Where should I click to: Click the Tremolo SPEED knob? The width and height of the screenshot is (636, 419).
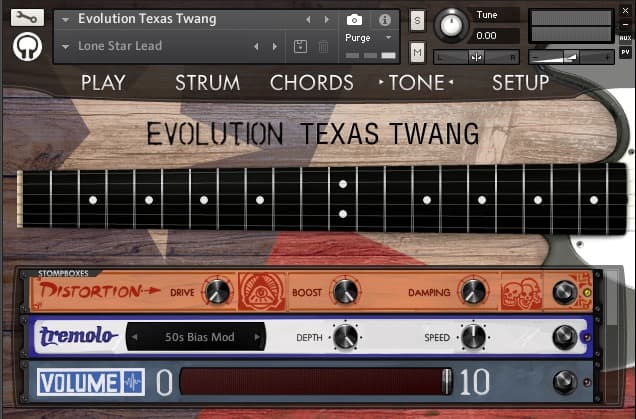pyautogui.click(x=473, y=337)
